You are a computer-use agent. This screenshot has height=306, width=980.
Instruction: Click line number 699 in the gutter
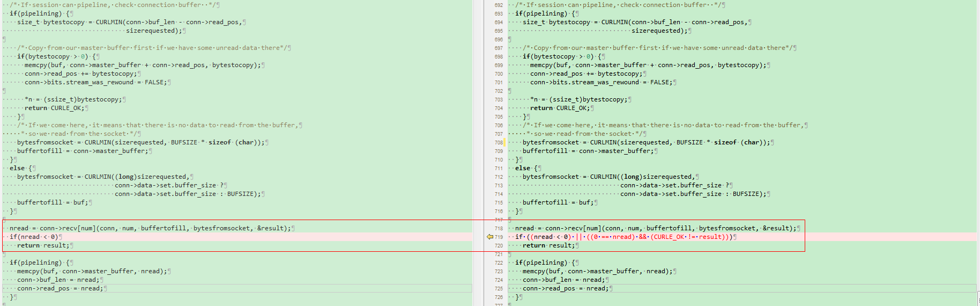(499, 65)
